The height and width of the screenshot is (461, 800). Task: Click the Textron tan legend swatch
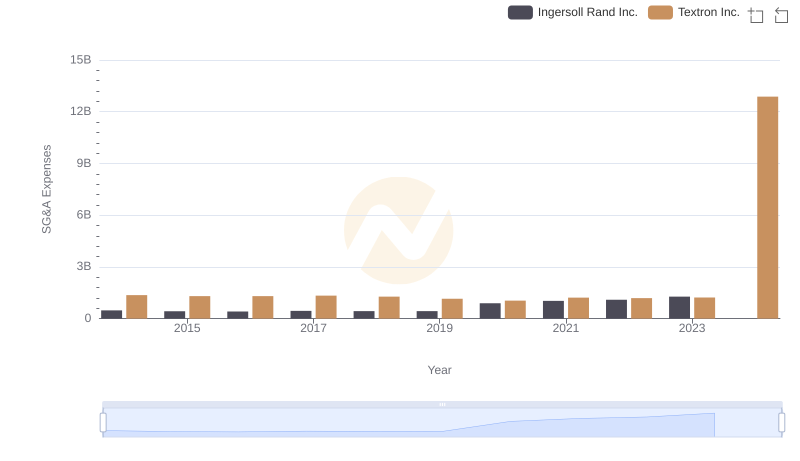[x=660, y=12]
